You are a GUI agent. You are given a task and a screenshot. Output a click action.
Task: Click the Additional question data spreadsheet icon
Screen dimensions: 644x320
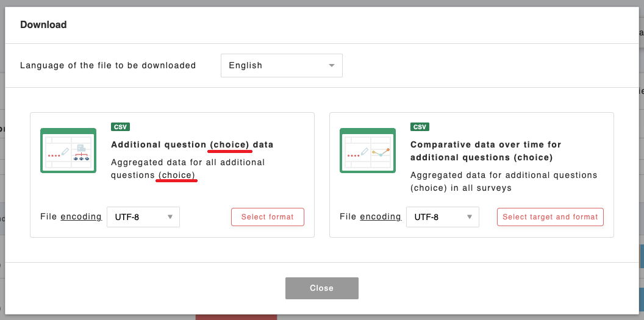pyautogui.click(x=68, y=151)
